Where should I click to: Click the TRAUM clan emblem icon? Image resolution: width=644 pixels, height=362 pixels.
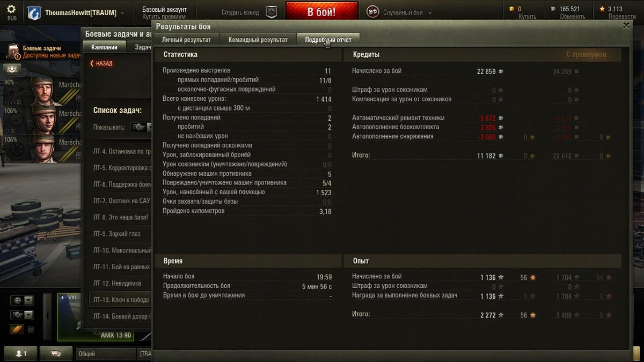34,13
